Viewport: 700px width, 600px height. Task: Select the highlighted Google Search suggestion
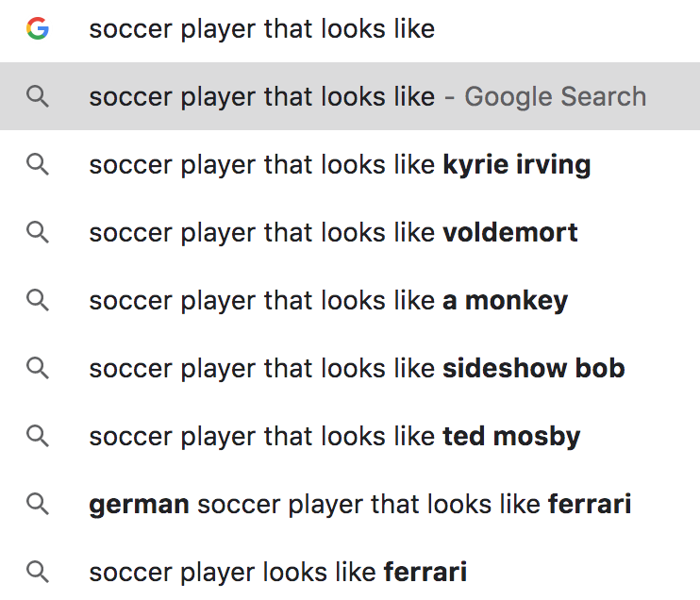pyautogui.click(x=350, y=96)
